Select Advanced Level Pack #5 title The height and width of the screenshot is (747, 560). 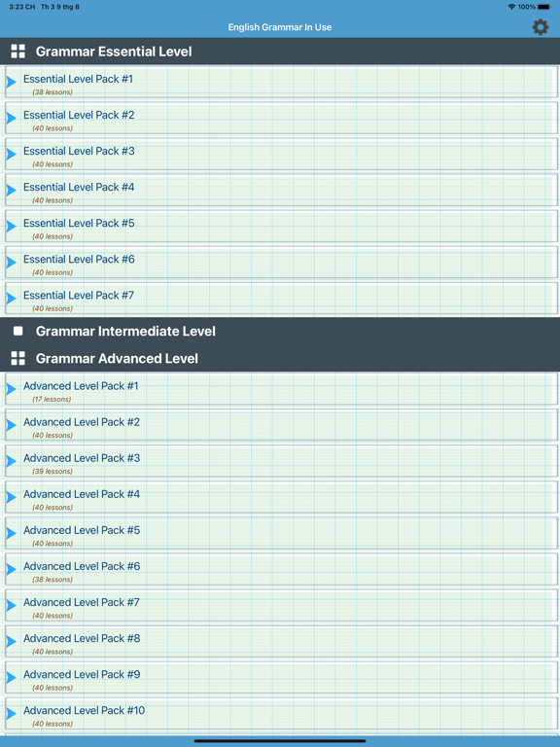coord(82,530)
